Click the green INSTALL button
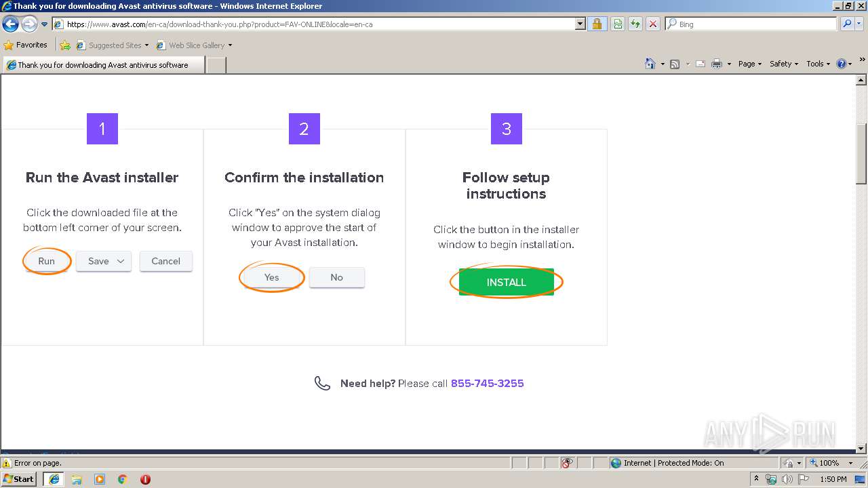Screen dimensions: 868x488 (507, 282)
